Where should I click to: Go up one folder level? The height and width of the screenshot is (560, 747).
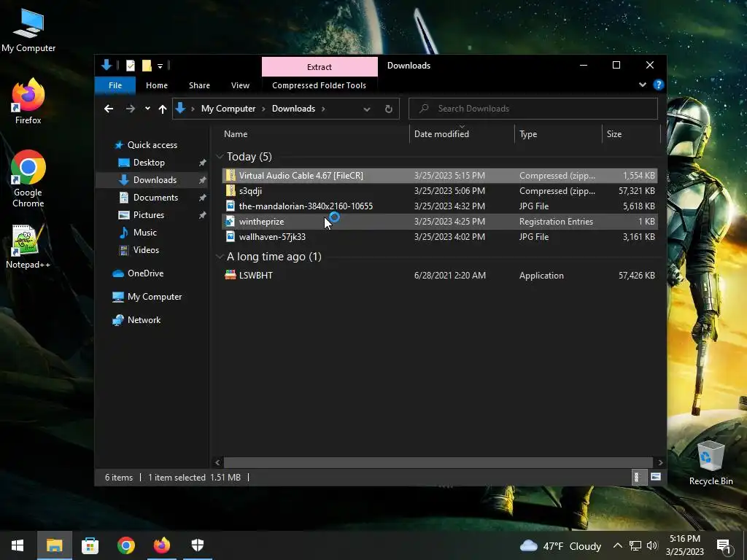tap(163, 109)
